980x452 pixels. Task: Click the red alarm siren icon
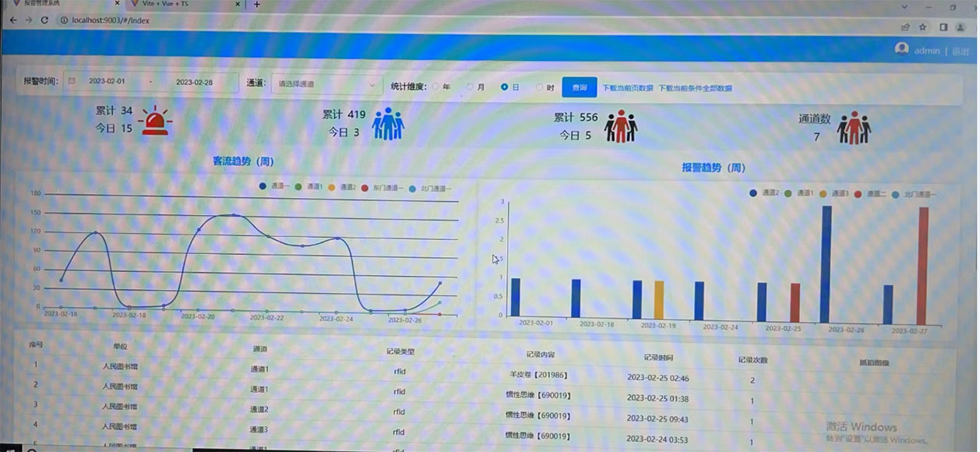point(155,121)
